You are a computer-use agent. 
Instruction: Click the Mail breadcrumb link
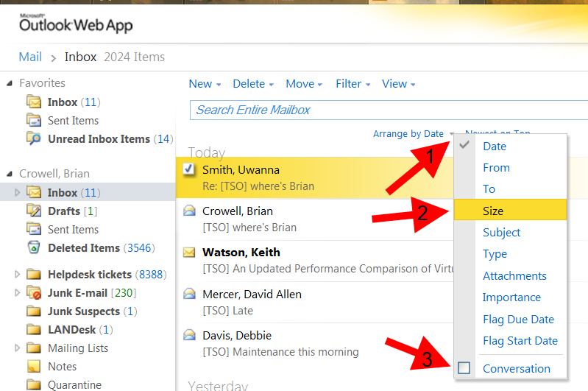[30, 57]
